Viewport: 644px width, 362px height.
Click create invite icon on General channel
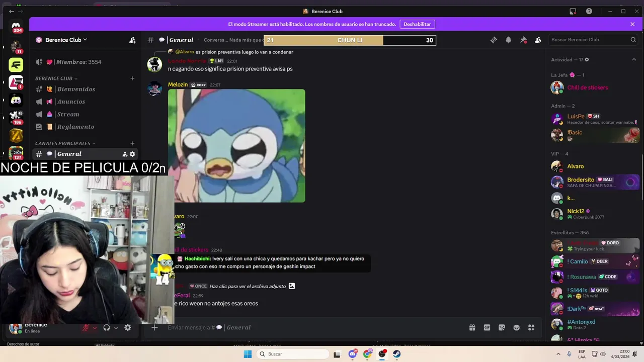pos(125,154)
